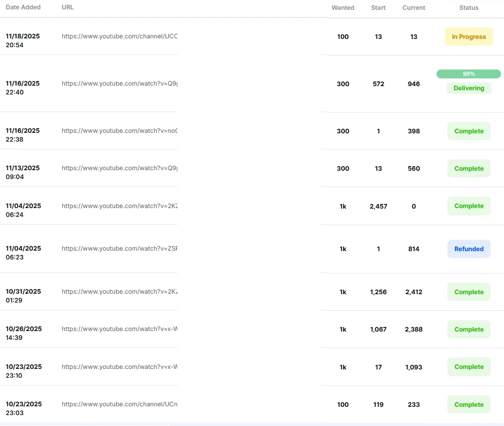Open the YouTube link added 10/26/2025 14:39
Screen dimensions: 504x426
point(119,329)
